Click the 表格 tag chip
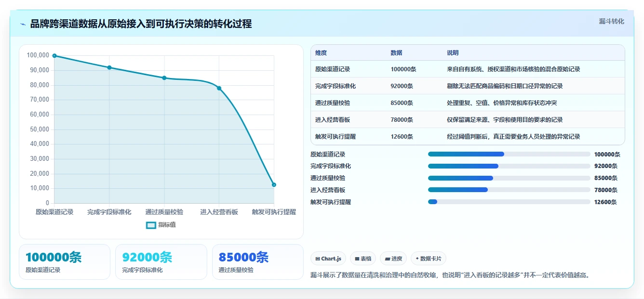Screen dimensions: 644x299 (363, 259)
